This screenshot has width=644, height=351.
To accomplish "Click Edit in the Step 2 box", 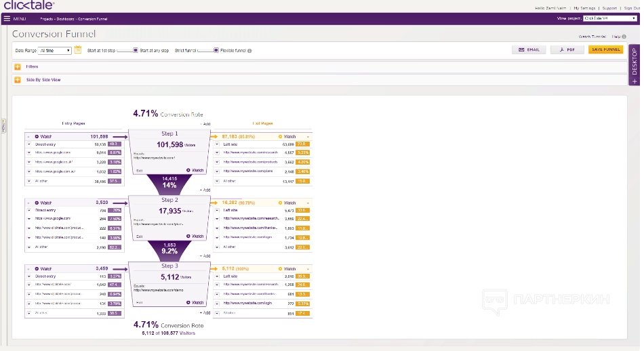I will [139, 236].
